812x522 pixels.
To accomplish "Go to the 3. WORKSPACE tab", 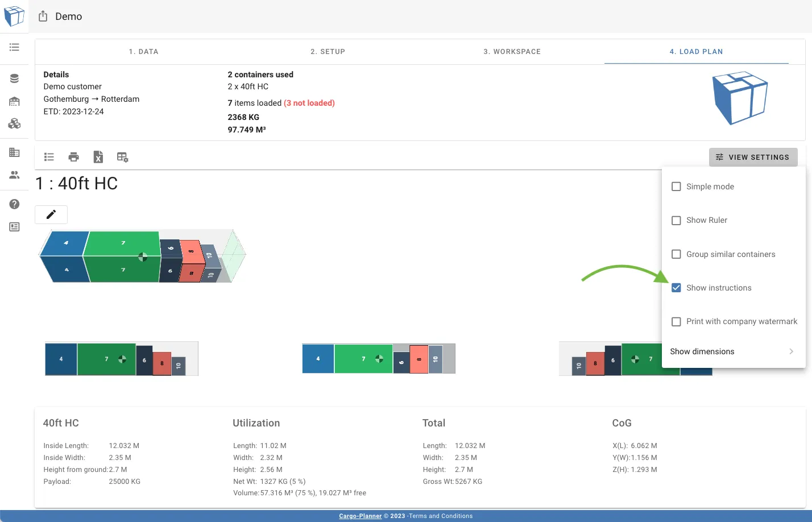I will [x=512, y=52].
